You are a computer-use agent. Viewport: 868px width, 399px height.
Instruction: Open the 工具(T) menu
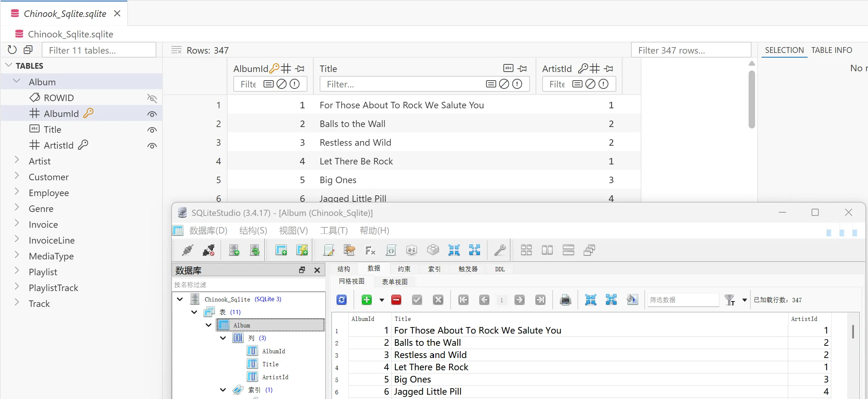(334, 230)
